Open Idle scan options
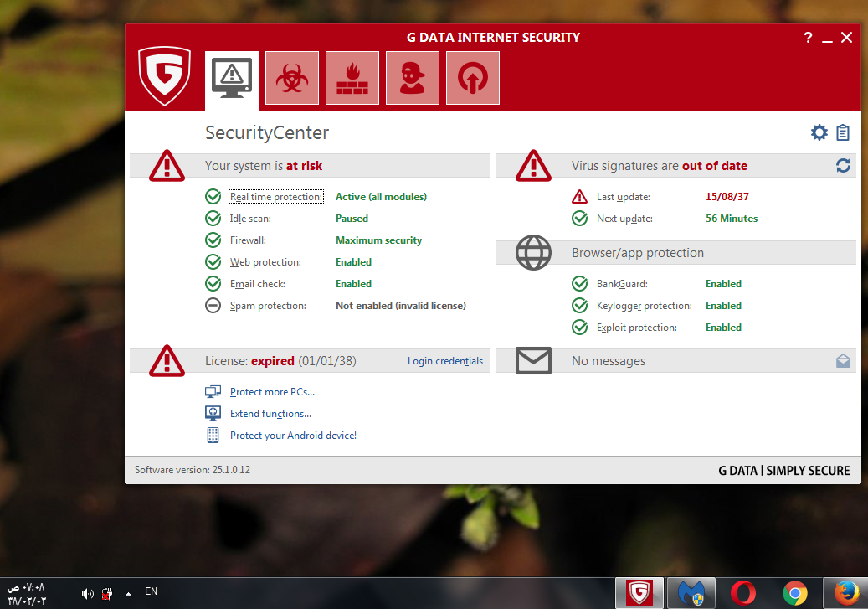 pos(250,219)
